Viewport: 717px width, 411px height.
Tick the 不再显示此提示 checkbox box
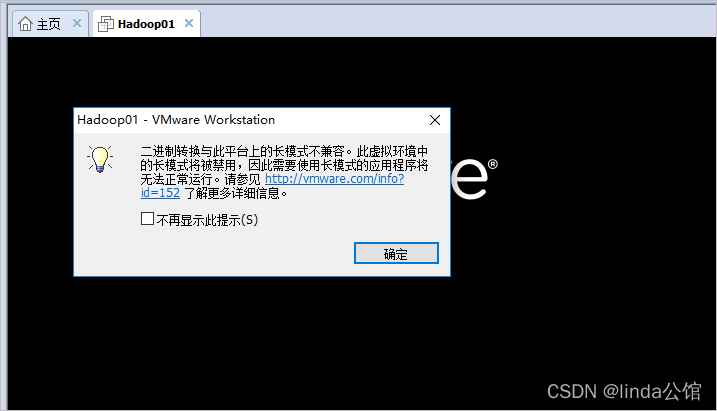click(147, 219)
